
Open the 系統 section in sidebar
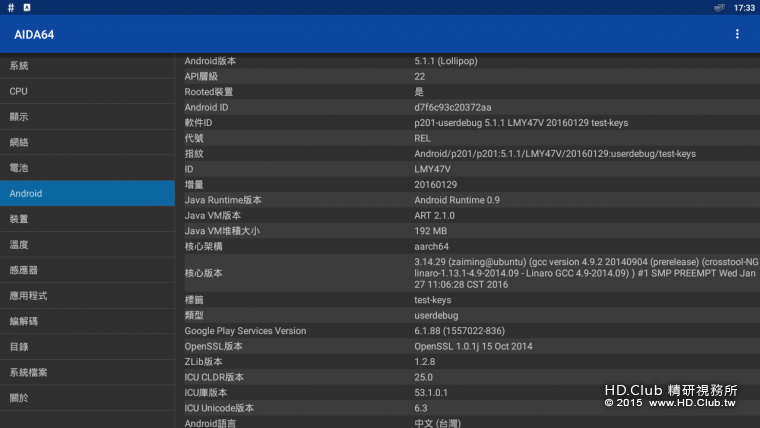[x=87, y=65]
